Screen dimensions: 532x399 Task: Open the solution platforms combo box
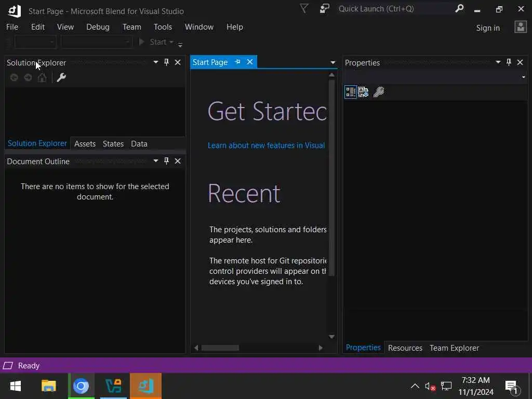96,42
